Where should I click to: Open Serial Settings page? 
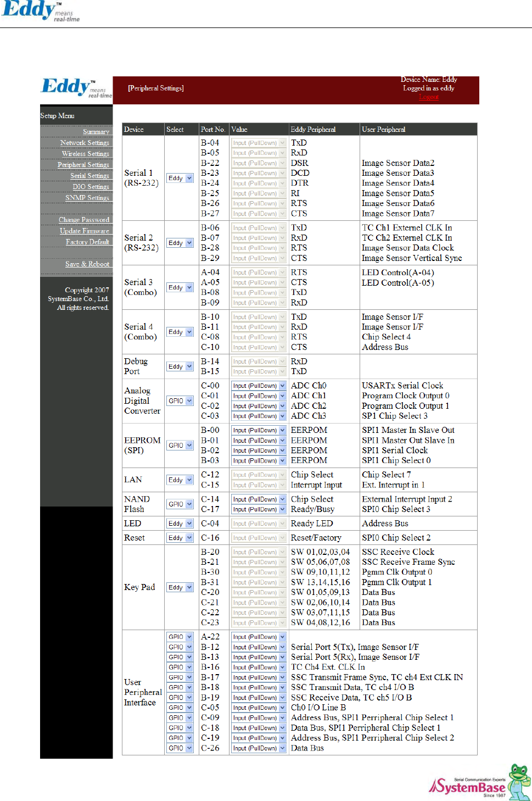[89, 176]
